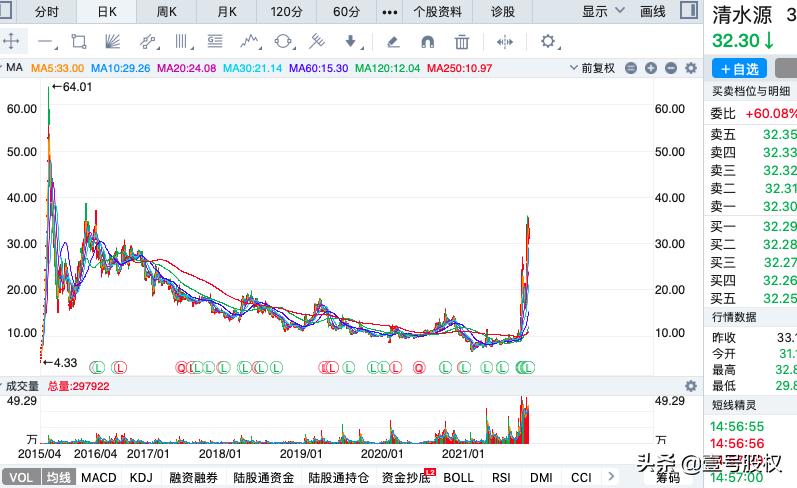Click the 买卖档位与明细 section header
The image size is (797, 488).
coord(751,91)
